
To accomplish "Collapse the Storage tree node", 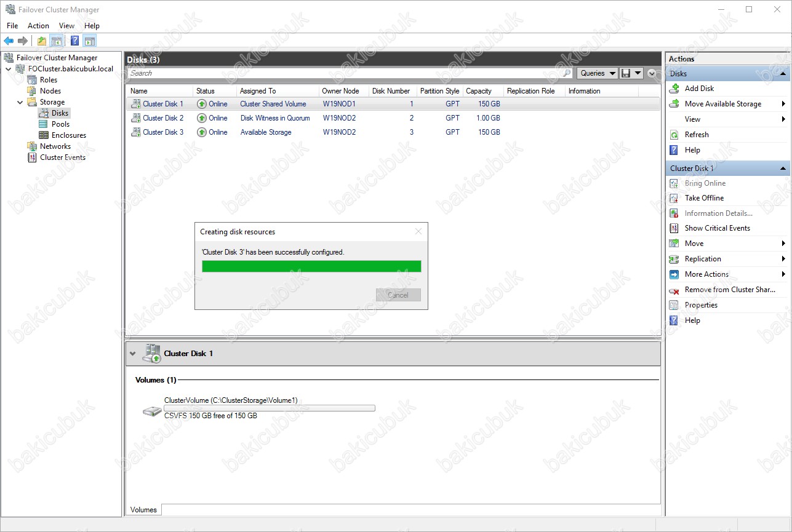I will [20, 102].
